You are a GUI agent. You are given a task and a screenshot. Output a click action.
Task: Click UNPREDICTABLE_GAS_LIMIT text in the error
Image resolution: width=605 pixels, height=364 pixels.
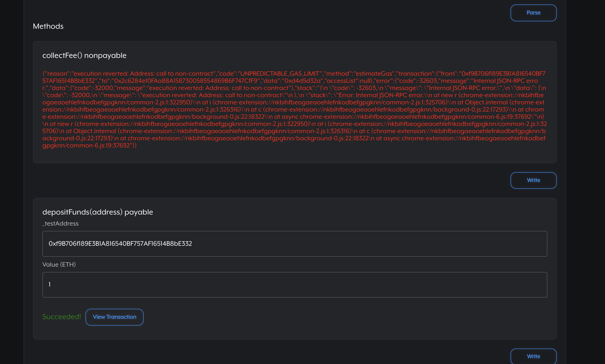[280, 74]
